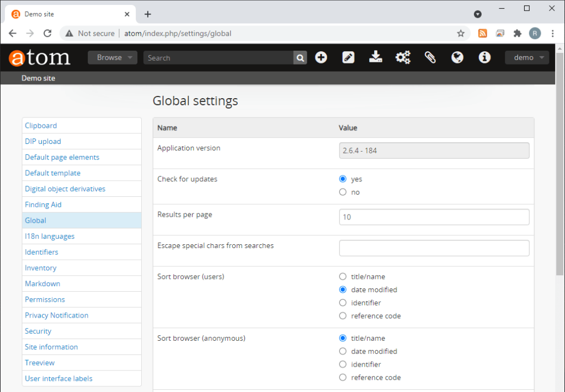Open Chrome three-dot menu
Viewport: 565px width, 392px height.
tap(552, 34)
